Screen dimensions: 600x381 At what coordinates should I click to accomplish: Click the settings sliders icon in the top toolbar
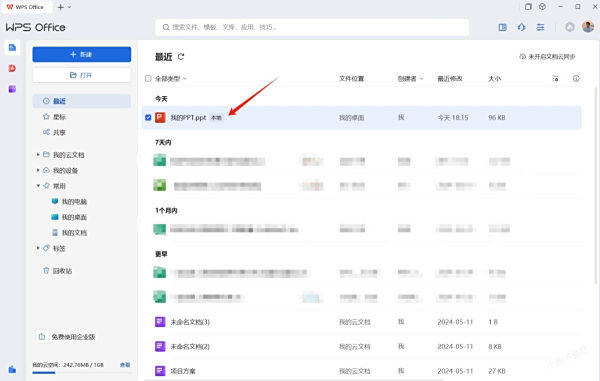(x=540, y=27)
